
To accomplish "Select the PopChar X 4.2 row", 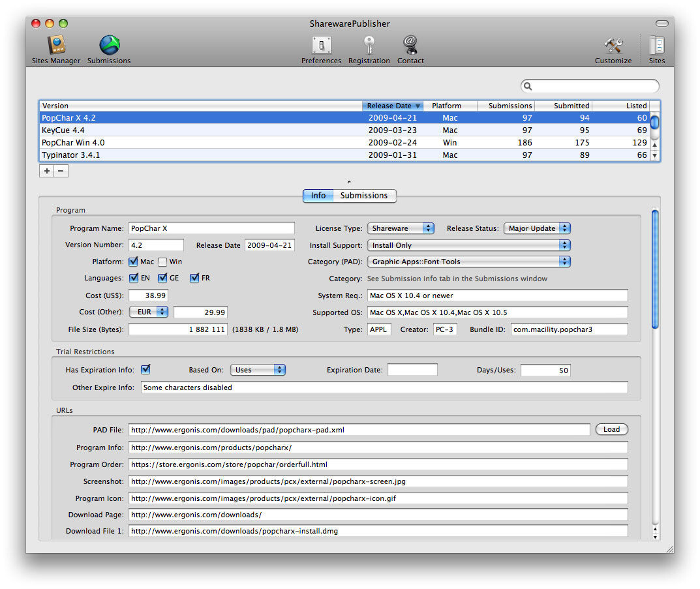I will pyautogui.click(x=344, y=118).
